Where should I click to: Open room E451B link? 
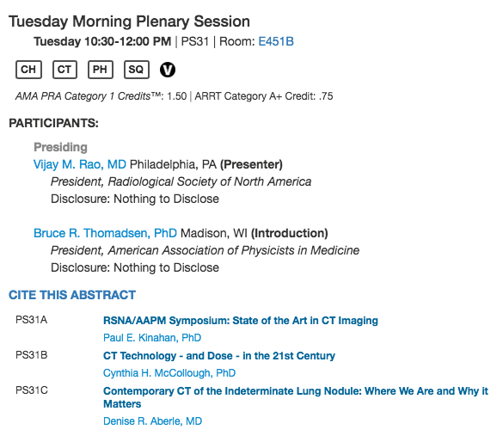(x=276, y=41)
